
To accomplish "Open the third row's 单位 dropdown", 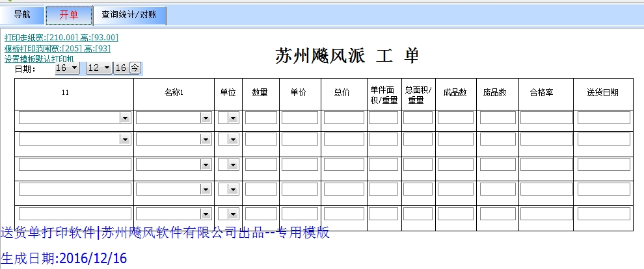I will click(234, 165).
